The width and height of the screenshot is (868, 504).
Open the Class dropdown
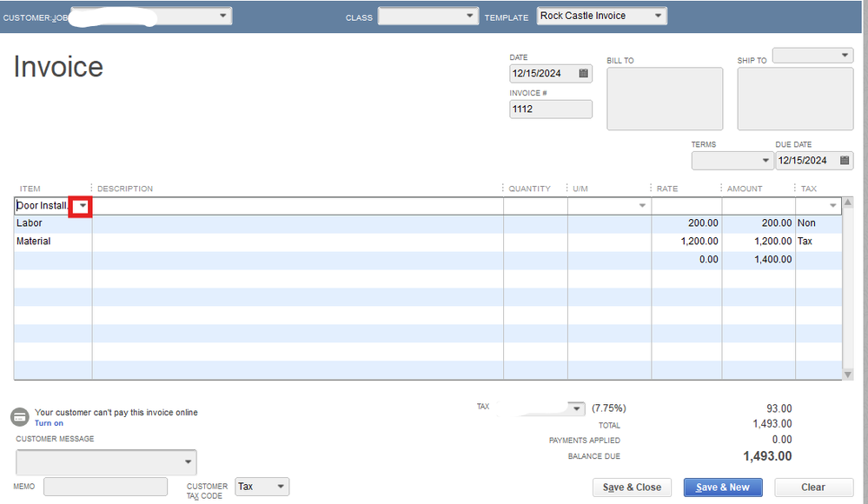click(x=469, y=16)
